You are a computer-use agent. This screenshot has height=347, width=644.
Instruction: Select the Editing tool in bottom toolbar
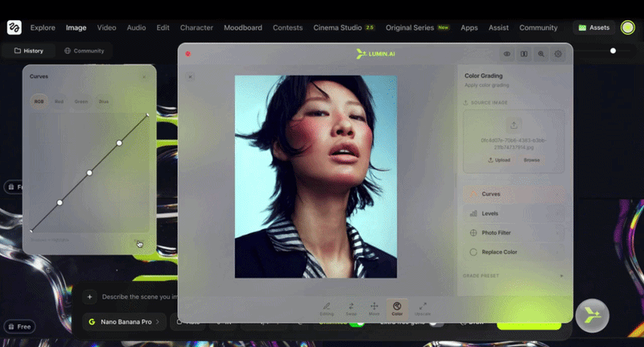tap(327, 309)
